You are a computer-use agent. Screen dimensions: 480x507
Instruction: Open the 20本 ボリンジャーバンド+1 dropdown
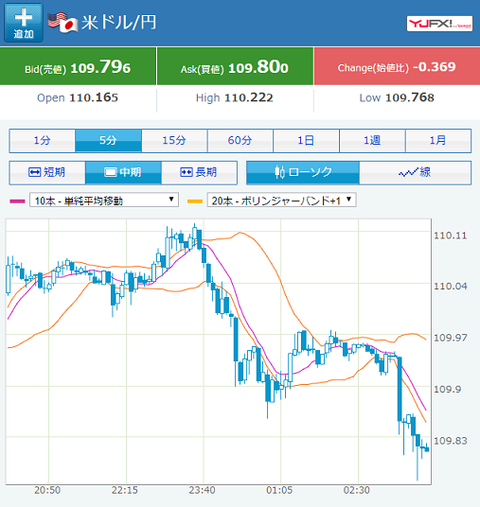(x=281, y=200)
